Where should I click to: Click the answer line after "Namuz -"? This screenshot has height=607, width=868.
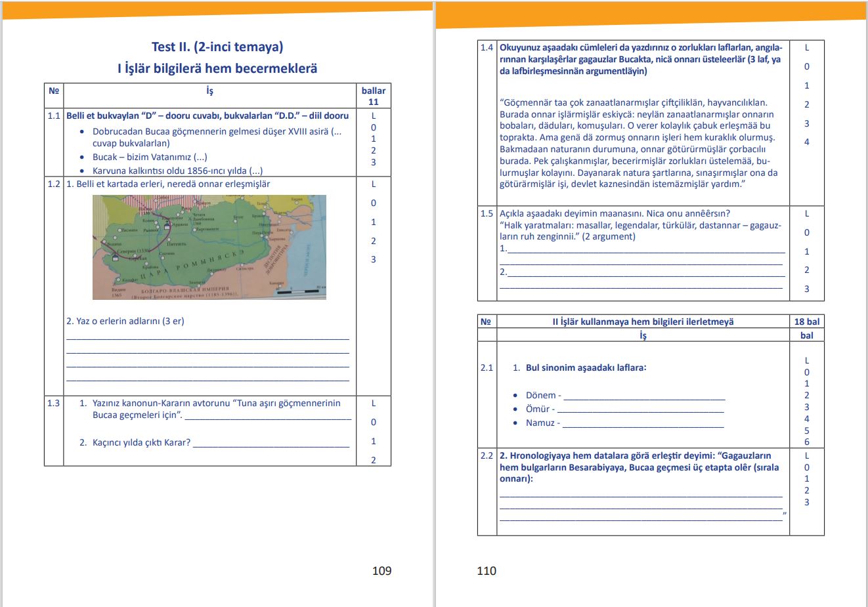click(643, 425)
